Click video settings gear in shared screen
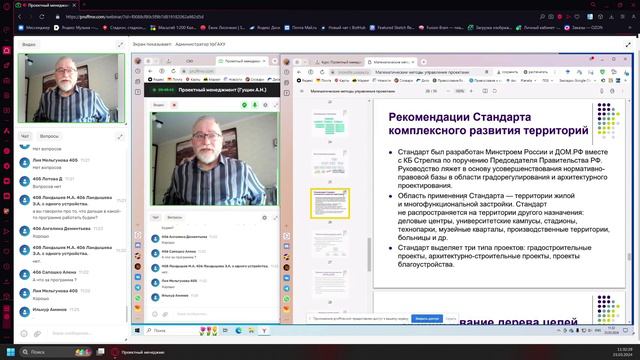The height and width of the screenshot is (360, 640). click(265, 105)
